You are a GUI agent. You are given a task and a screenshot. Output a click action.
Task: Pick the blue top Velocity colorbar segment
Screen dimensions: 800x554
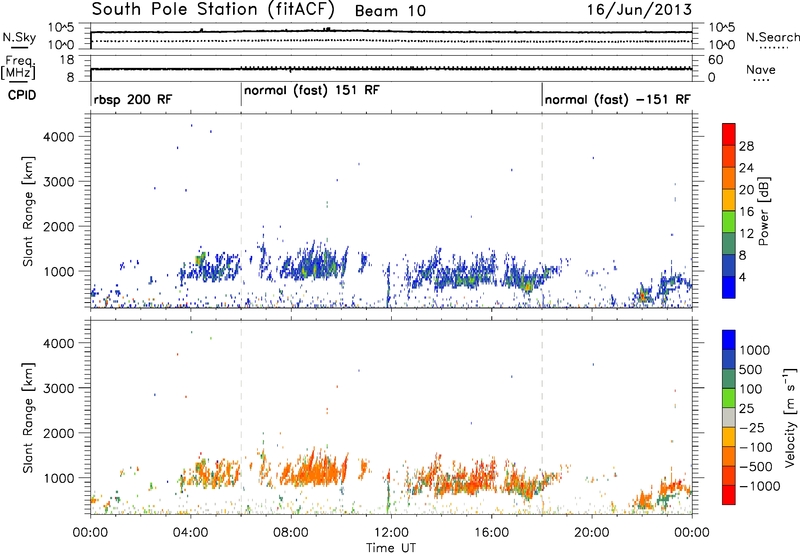point(729,340)
